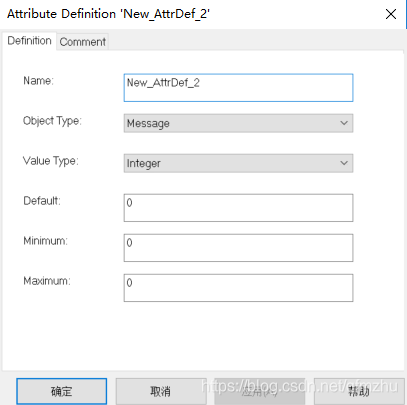The height and width of the screenshot is (405, 407).
Task: Switch to the Definition tab
Action: point(29,41)
